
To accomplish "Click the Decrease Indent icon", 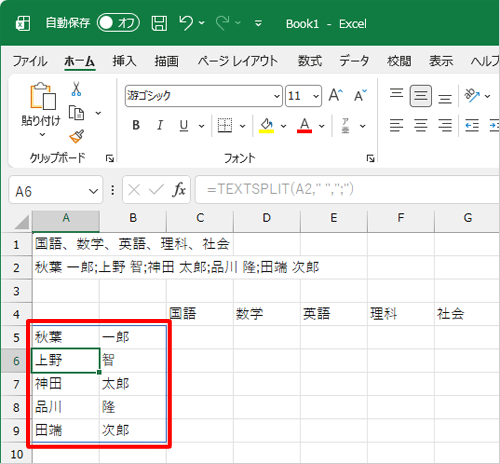I will 472,126.
